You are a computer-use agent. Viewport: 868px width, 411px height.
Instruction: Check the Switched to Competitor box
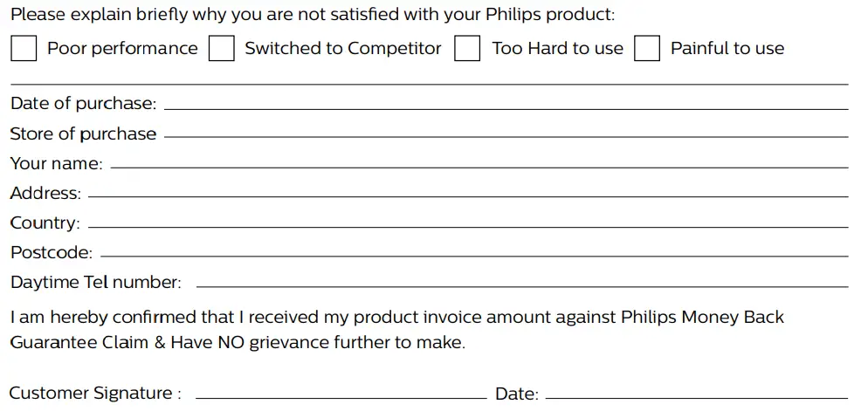(x=222, y=48)
